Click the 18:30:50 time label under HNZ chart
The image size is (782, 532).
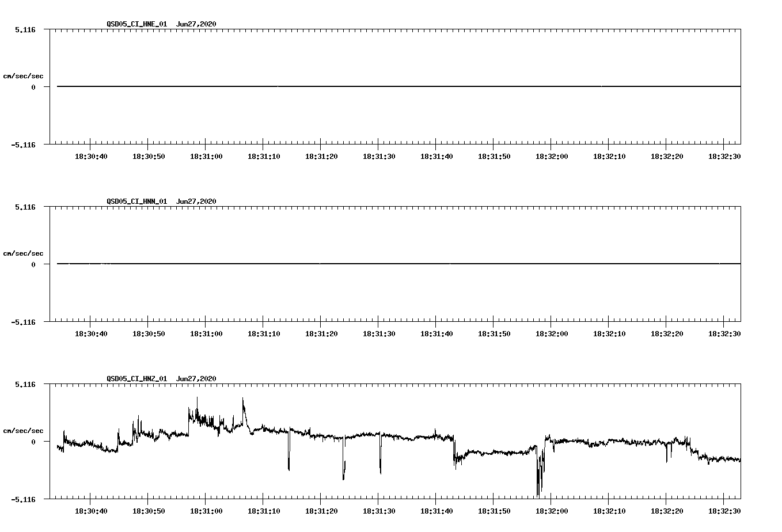tap(149, 511)
